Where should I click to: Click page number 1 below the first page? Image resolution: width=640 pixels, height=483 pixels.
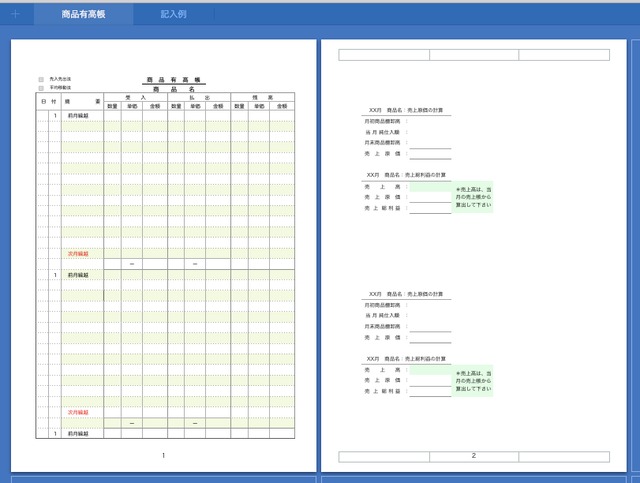coord(164,455)
